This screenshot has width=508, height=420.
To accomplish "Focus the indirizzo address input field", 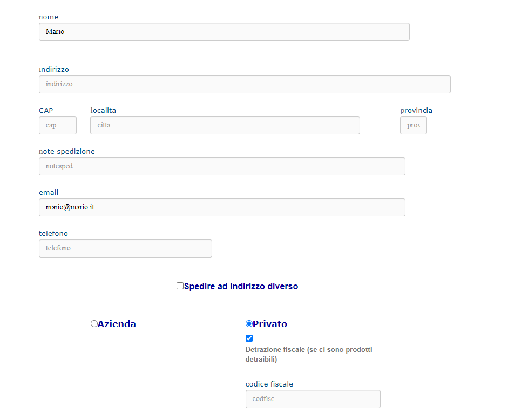I will (x=245, y=84).
